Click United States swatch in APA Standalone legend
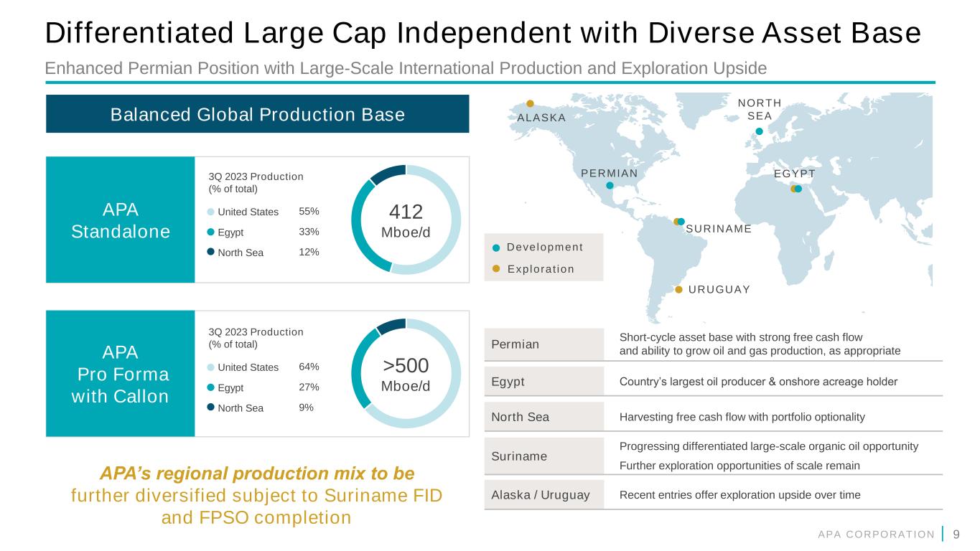Viewport: 980px width, 551px height. tap(210, 212)
